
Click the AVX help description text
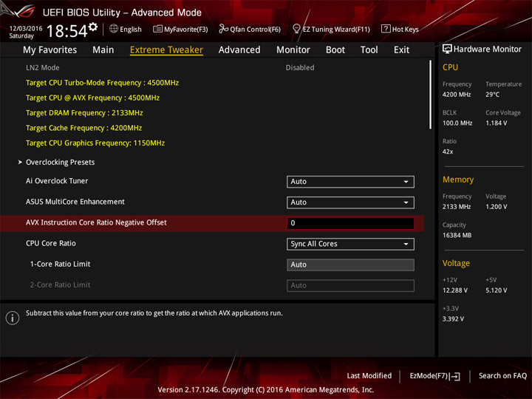[154, 313]
